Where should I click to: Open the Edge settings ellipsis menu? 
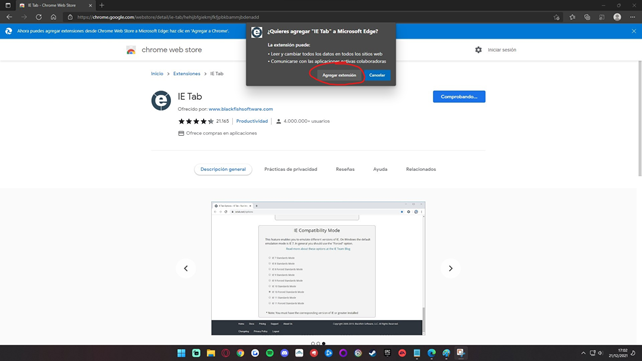[633, 17]
